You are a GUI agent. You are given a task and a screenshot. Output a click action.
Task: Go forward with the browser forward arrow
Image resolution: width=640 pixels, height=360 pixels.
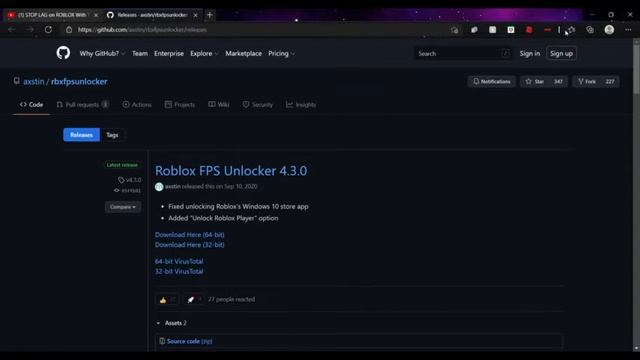coord(30,29)
